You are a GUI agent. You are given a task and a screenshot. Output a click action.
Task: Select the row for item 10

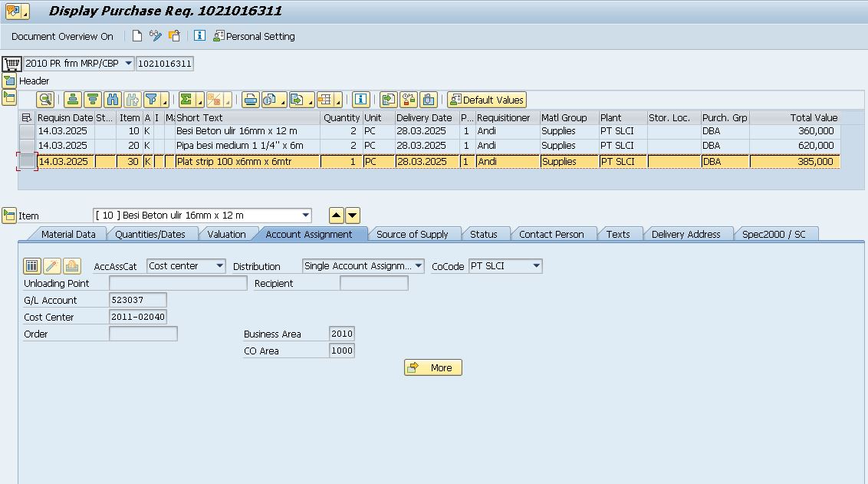tap(27, 131)
